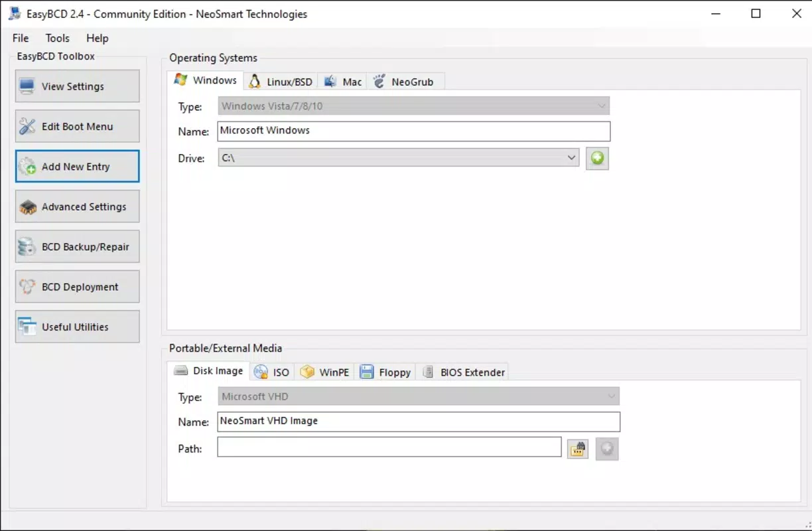Click the EasyBCD app icon in title bar

pyautogui.click(x=15, y=13)
